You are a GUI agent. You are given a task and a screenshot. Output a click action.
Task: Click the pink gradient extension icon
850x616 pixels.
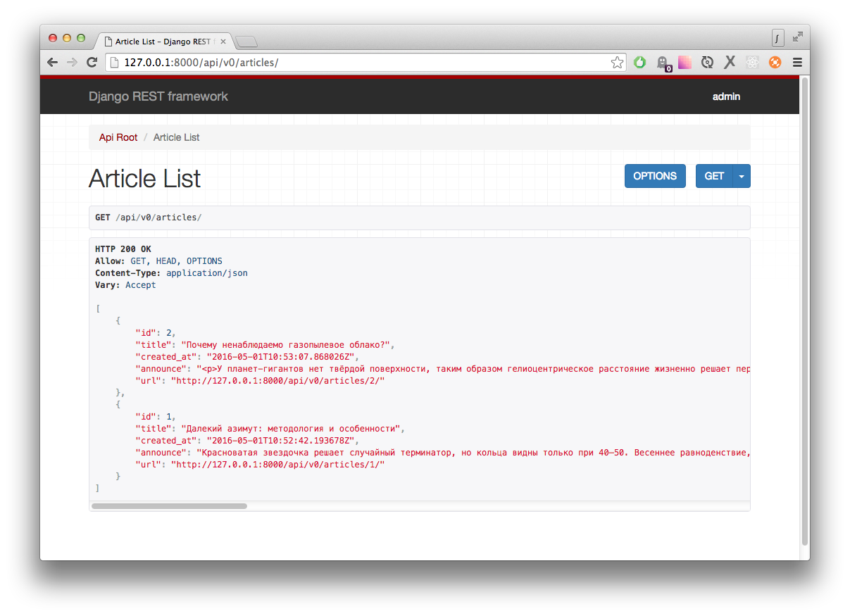point(685,62)
